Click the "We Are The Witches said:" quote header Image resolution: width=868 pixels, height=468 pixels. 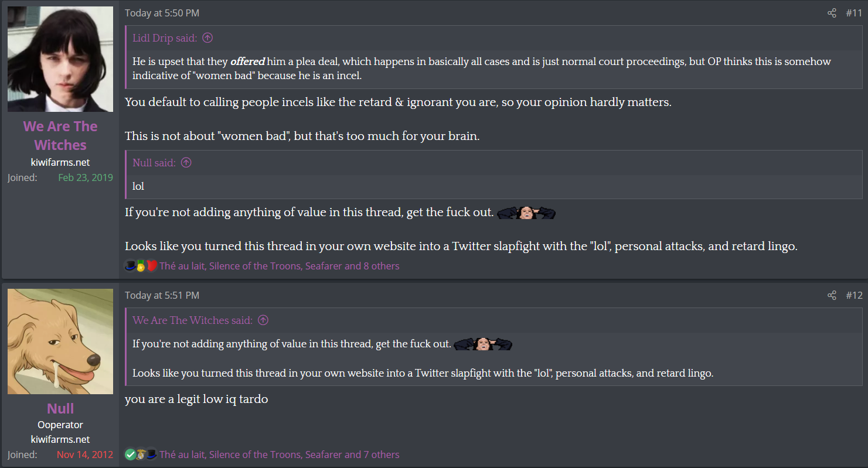(x=192, y=320)
